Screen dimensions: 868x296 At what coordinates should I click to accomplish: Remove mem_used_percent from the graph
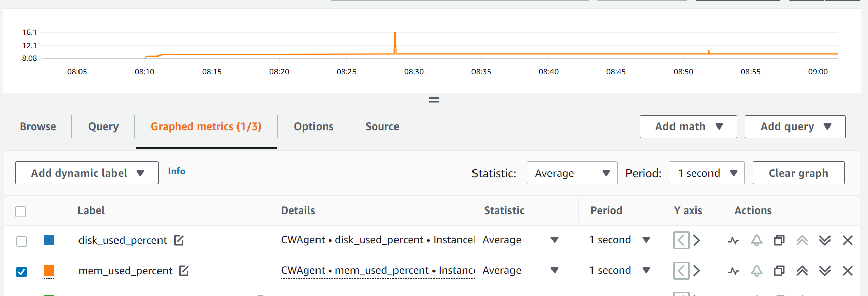(847, 271)
